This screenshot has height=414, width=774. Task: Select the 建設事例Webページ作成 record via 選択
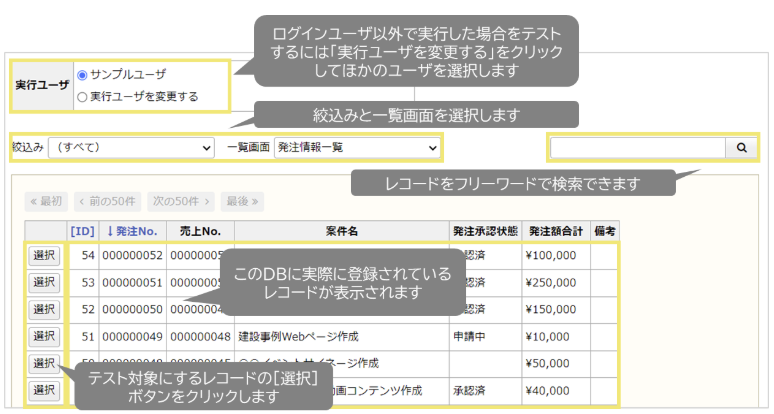click(x=44, y=336)
